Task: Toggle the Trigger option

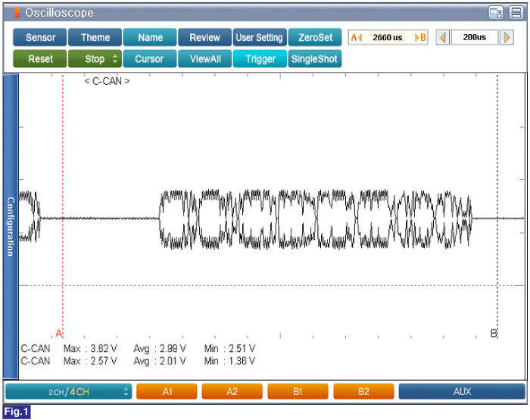Action: [260, 59]
